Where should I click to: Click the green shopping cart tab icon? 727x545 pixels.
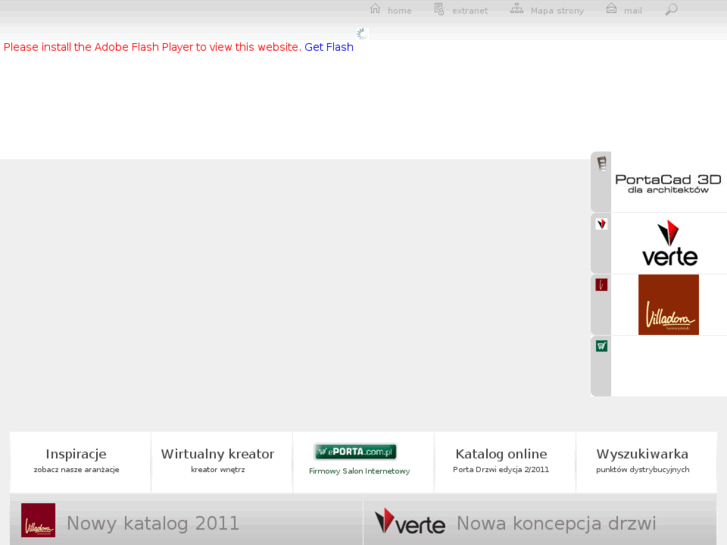click(601, 346)
